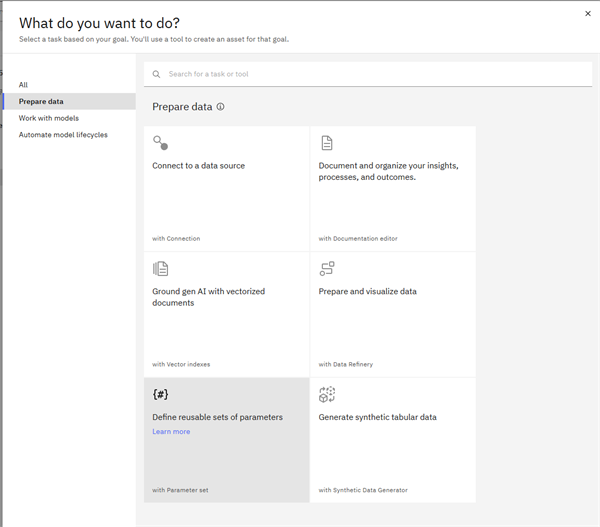Click the Connect to a data source icon
Image resolution: width=600 pixels, height=527 pixels.
tap(160, 143)
